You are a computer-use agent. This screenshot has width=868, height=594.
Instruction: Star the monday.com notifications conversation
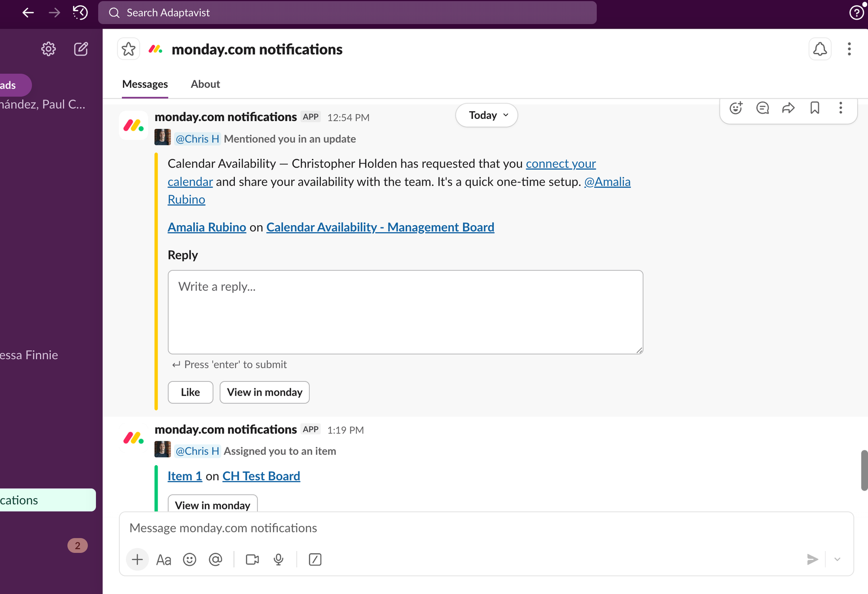pos(128,49)
